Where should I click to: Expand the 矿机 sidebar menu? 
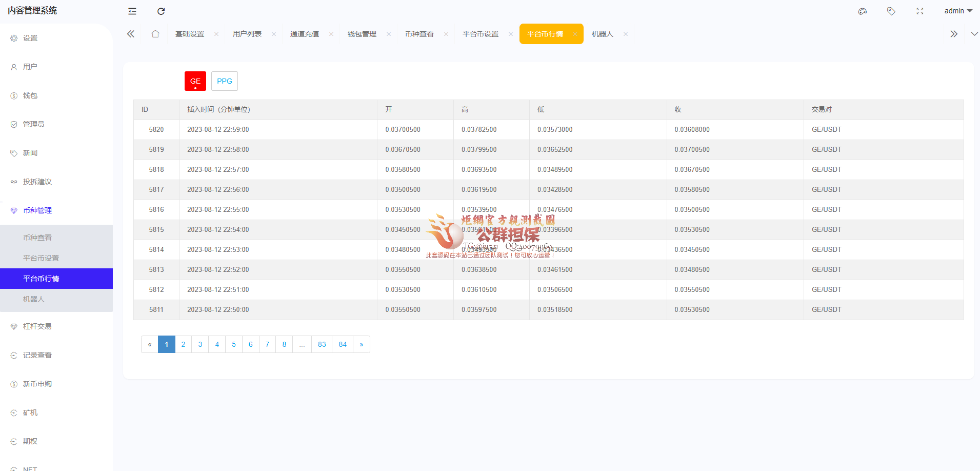[56, 413]
